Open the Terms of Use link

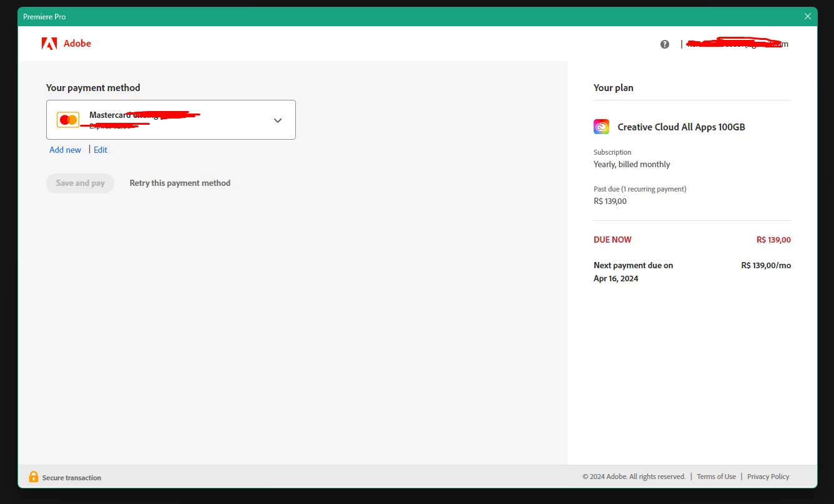pyautogui.click(x=716, y=477)
